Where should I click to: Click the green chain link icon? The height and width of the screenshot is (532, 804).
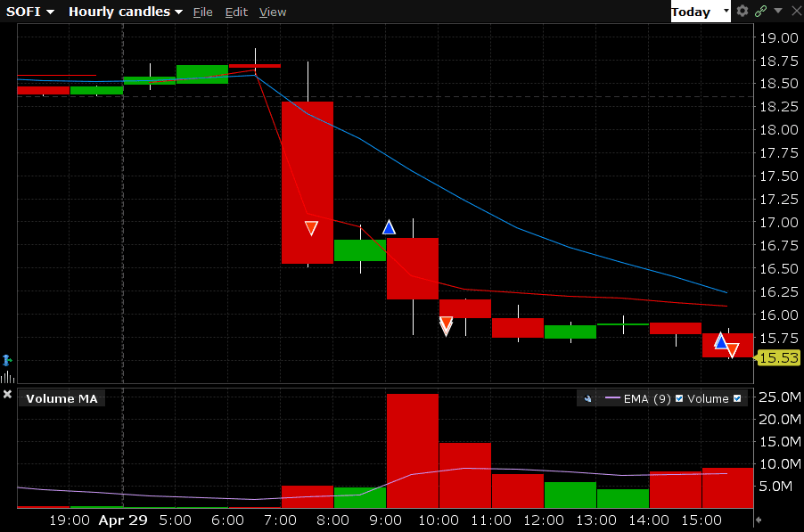tap(761, 11)
